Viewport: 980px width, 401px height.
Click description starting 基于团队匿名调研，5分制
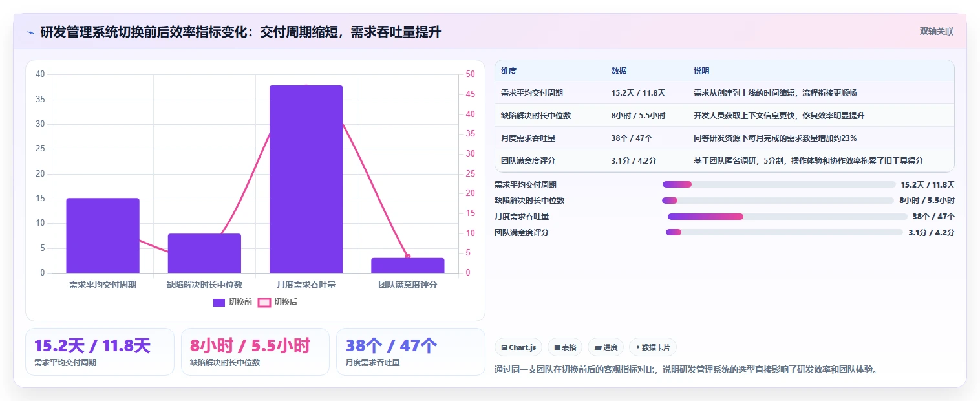pos(808,161)
